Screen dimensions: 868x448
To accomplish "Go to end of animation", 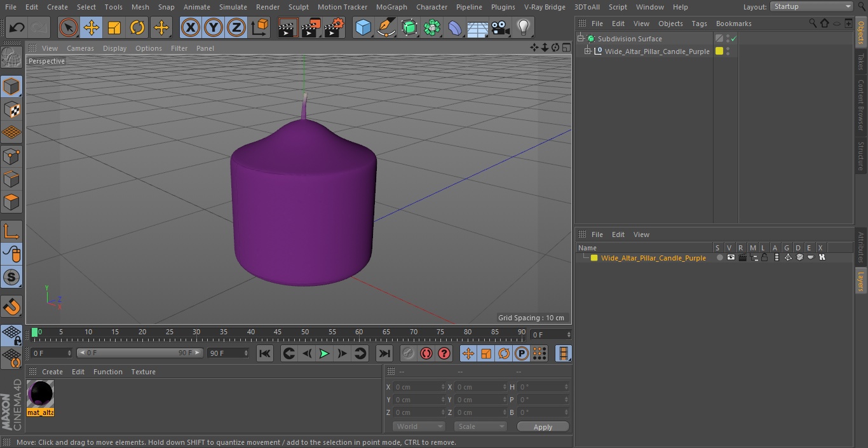I will point(384,353).
